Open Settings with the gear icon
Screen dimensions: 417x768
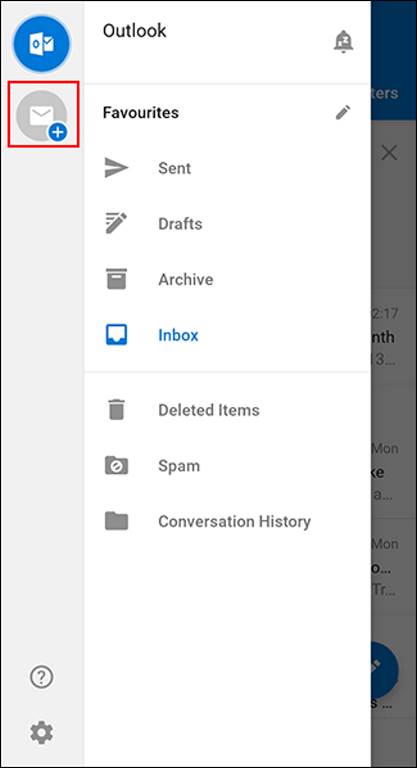click(42, 733)
